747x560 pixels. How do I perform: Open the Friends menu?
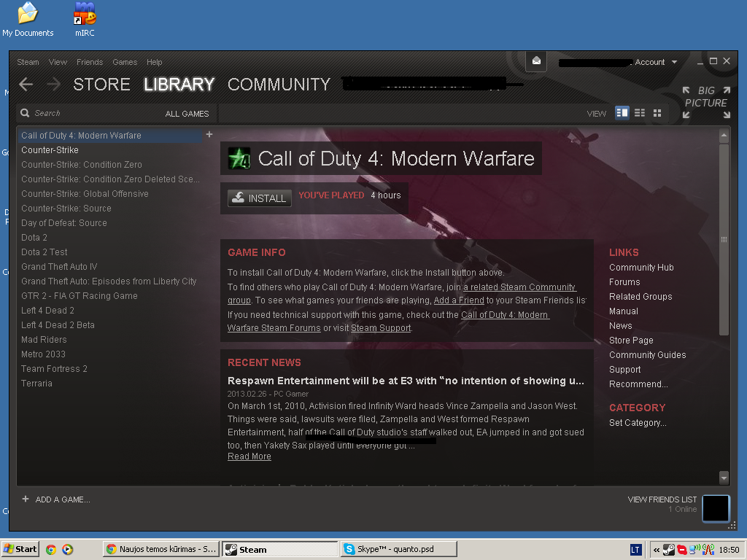tap(90, 62)
